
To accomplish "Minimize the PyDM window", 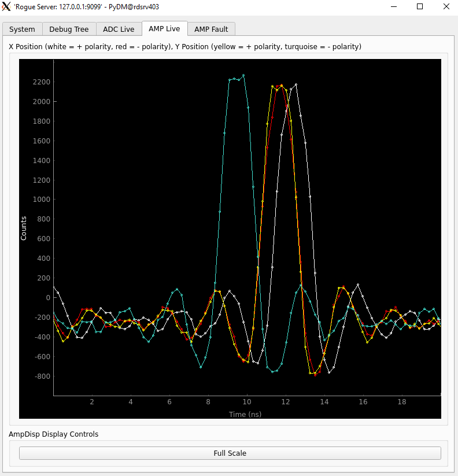I will pos(394,7).
